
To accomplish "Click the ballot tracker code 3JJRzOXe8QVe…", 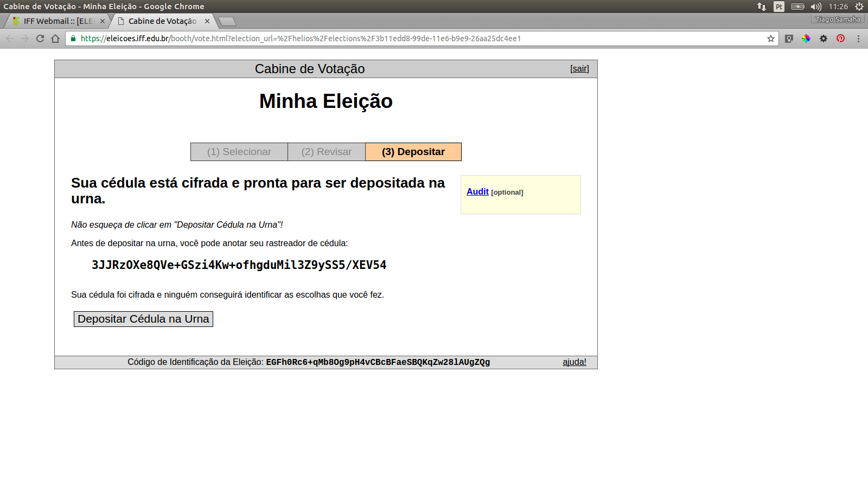I will [x=239, y=265].
